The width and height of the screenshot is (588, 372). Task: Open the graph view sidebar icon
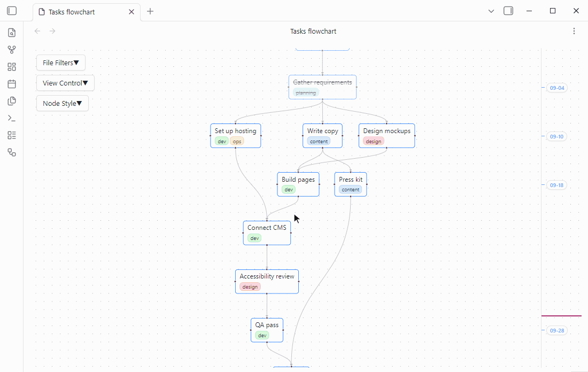[x=12, y=50]
